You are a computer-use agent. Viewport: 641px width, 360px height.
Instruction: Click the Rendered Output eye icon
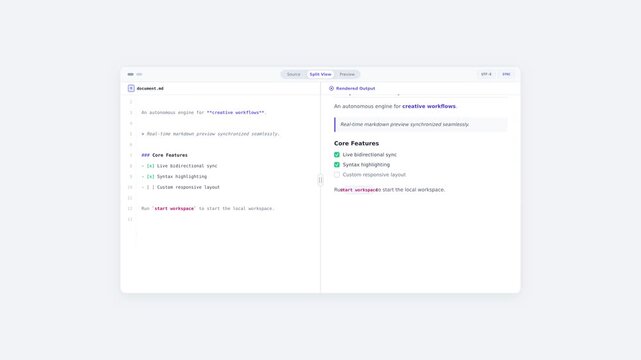coord(332,88)
